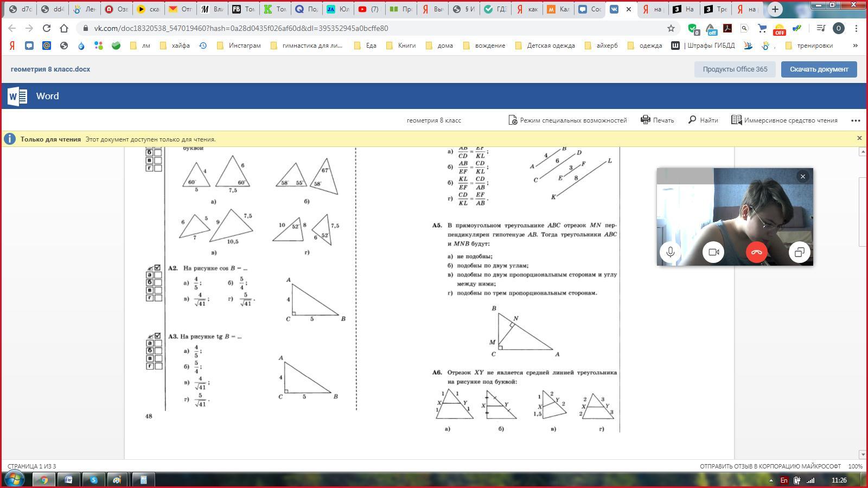Switch call window with the overlapping squares icon
The image size is (868, 488).
tap(799, 252)
